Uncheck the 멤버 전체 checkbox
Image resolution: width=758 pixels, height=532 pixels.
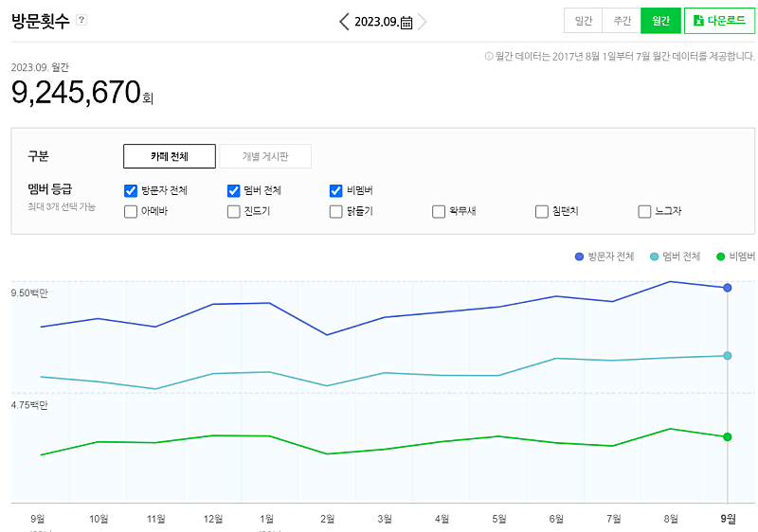[234, 190]
